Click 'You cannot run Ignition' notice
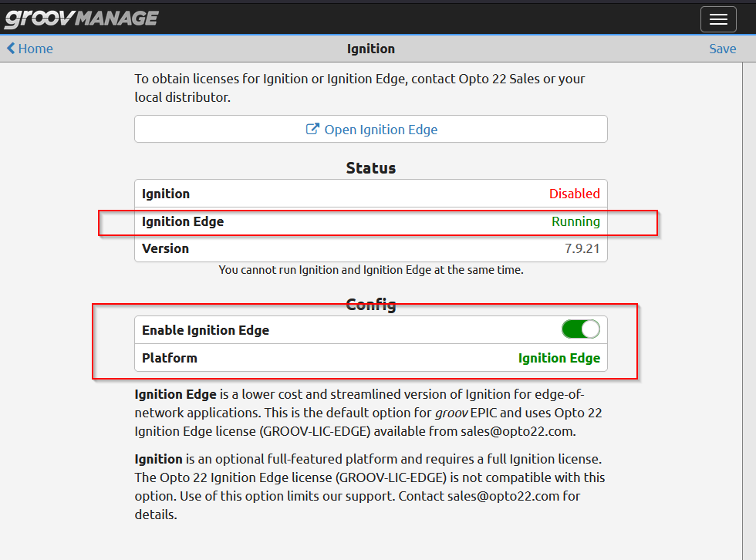This screenshot has width=756, height=560. pyautogui.click(x=371, y=270)
